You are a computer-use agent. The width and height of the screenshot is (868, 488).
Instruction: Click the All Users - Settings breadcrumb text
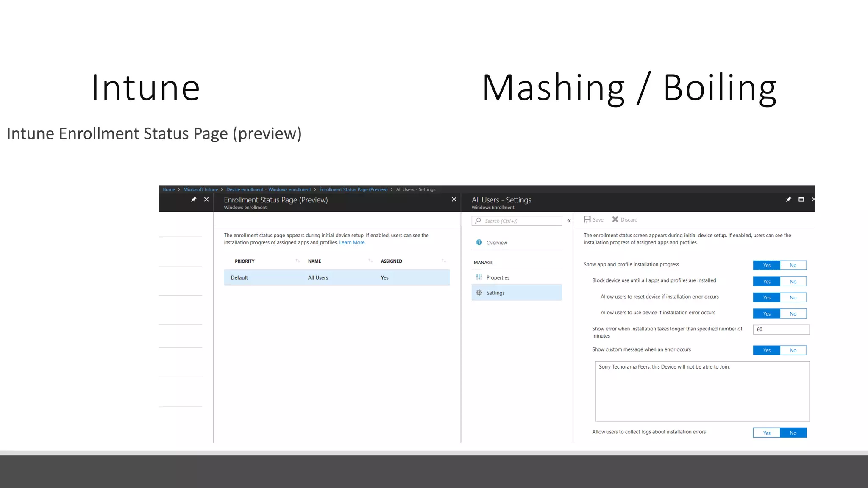pyautogui.click(x=415, y=189)
